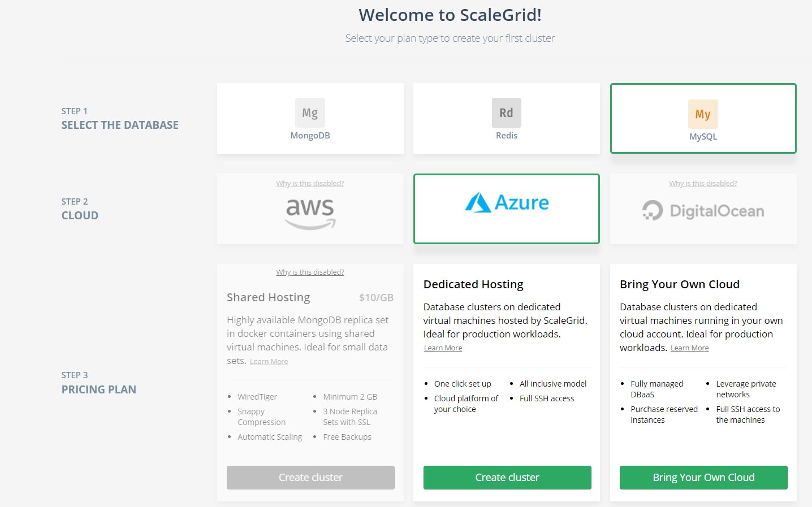Create cluster with Dedicated Hosting
The width and height of the screenshot is (812, 507).
[507, 478]
